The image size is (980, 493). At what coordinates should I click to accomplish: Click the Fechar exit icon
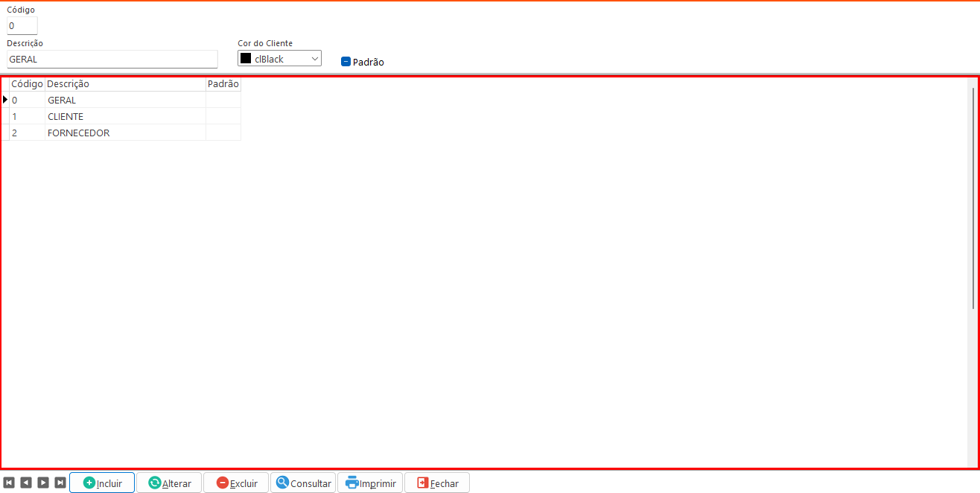coord(423,483)
